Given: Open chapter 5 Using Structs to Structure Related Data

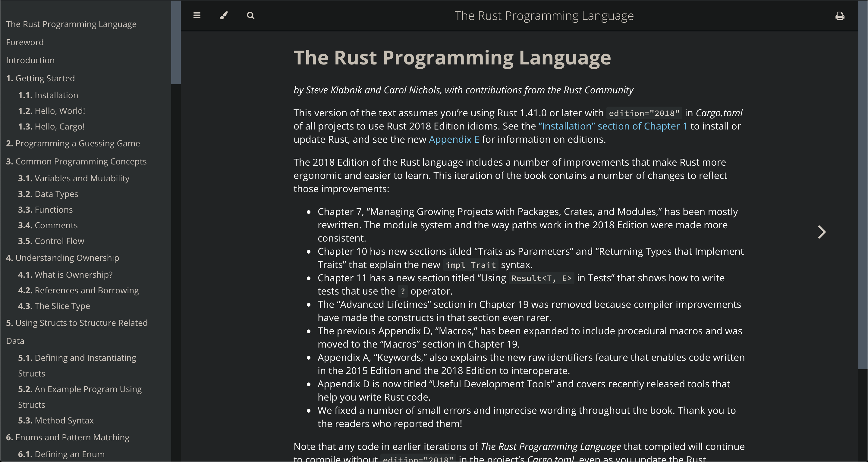Looking at the screenshot, I should pos(77,332).
